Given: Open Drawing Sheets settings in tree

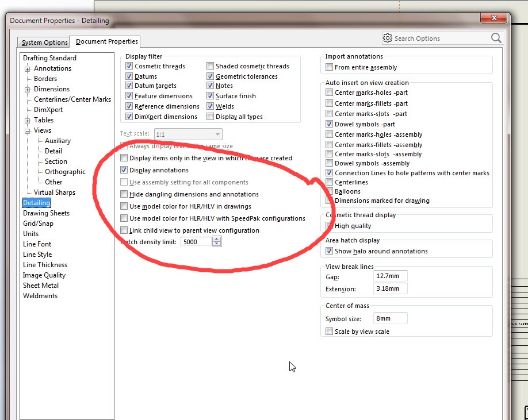Looking at the screenshot, I should tap(46, 213).
